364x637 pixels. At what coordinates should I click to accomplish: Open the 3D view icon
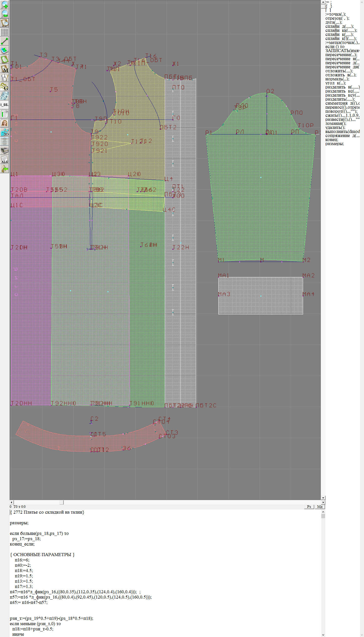tap(5, 132)
